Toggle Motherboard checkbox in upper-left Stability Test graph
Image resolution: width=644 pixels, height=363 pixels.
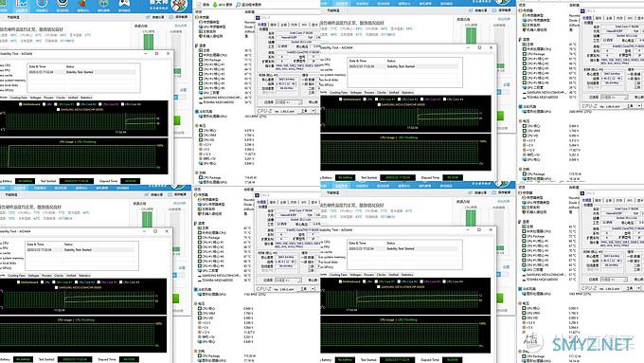click(x=21, y=104)
